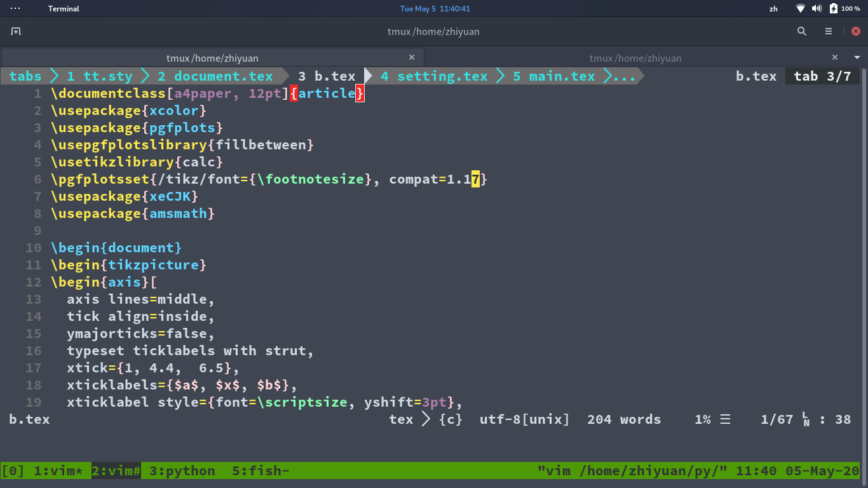This screenshot has width=868, height=488.
Task: Click the documentclass line 1
Action: [x=208, y=93]
